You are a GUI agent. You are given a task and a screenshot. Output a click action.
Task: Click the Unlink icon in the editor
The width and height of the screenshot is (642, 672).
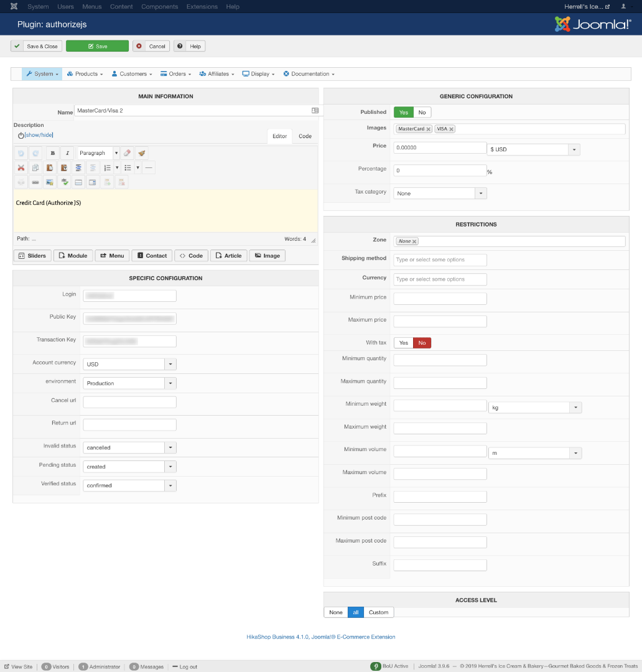pyautogui.click(x=21, y=182)
